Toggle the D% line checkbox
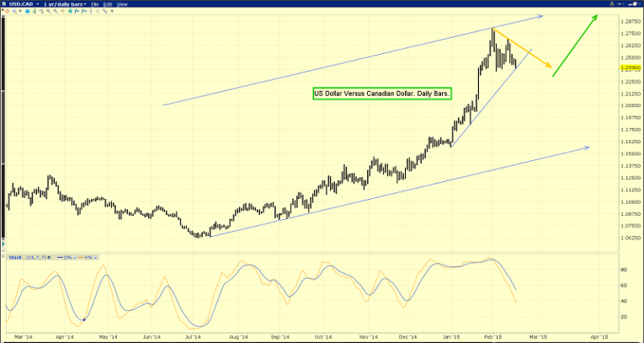 point(75,257)
